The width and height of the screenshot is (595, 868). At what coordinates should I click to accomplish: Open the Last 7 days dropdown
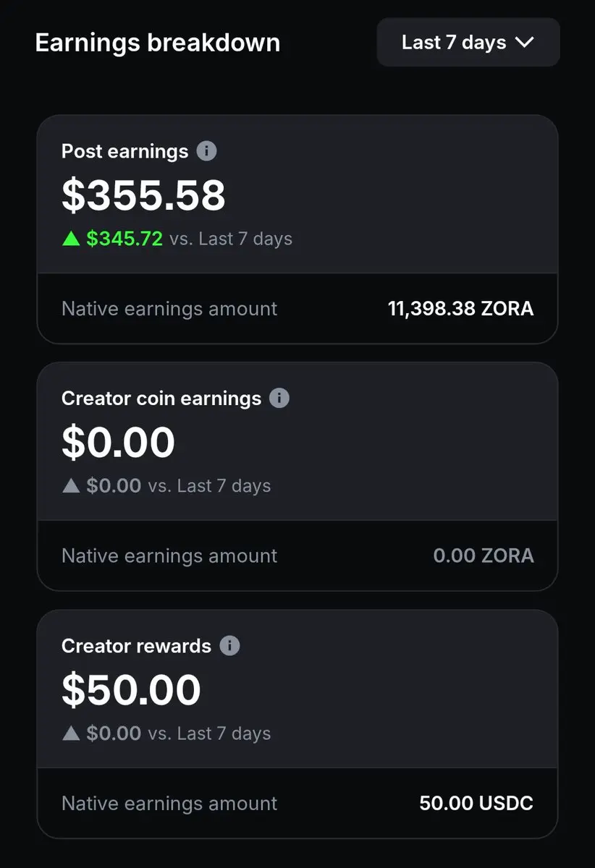point(468,42)
